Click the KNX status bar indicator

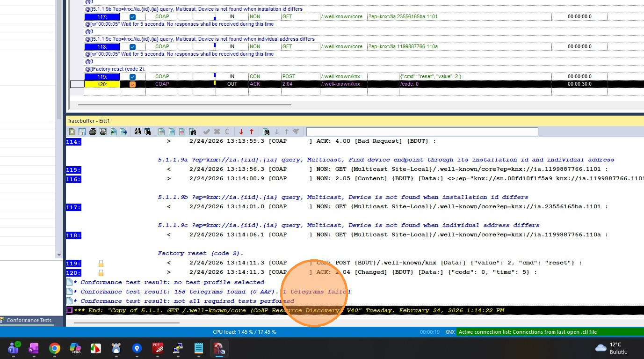pyautogui.click(x=450, y=332)
